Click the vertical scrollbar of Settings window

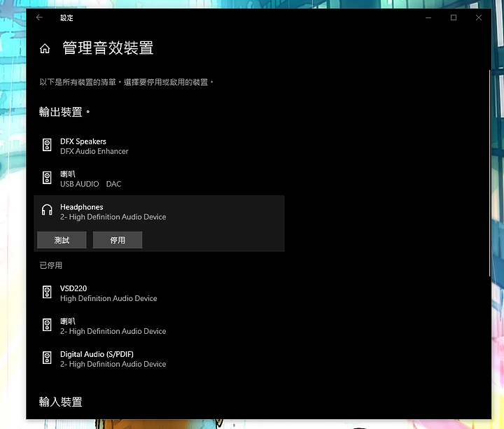(489, 173)
